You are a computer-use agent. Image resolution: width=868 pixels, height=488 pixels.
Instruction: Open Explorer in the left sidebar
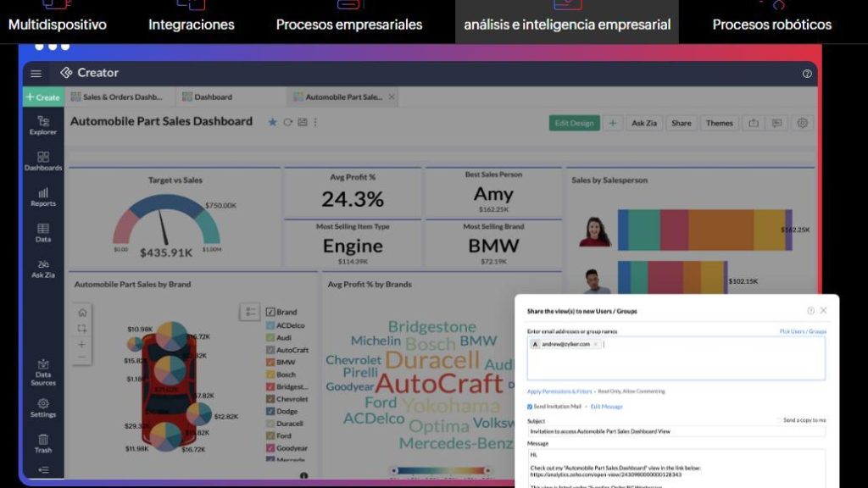tap(43, 125)
